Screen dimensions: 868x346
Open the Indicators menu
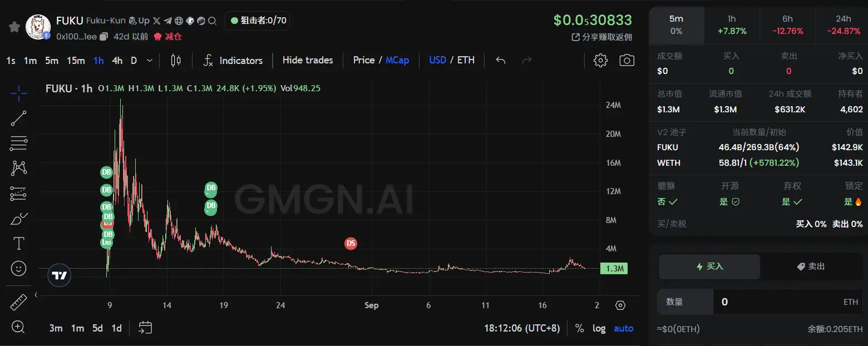pos(233,60)
